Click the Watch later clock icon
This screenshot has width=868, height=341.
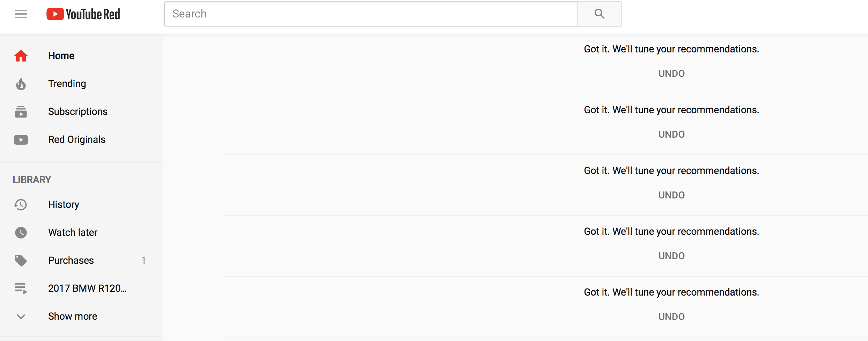click(x=21, y=233)
